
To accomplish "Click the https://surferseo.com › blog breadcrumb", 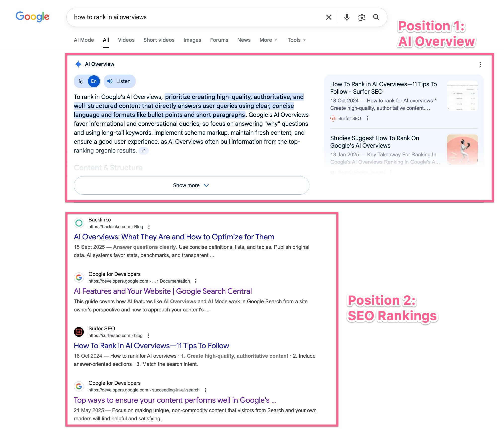I will 116,336.
